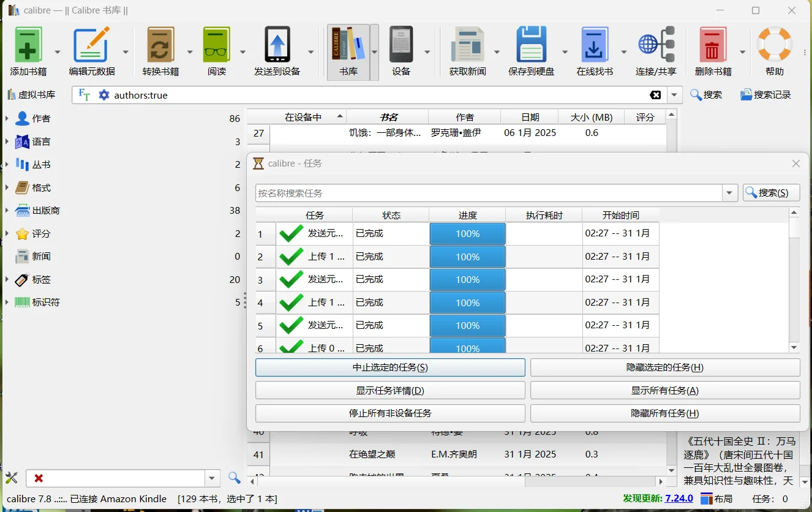The width and height of the screenshot is (812, 512).
Task: Open the 帮助 (Help) lifebuoy icon
Action: click(775, 45)
